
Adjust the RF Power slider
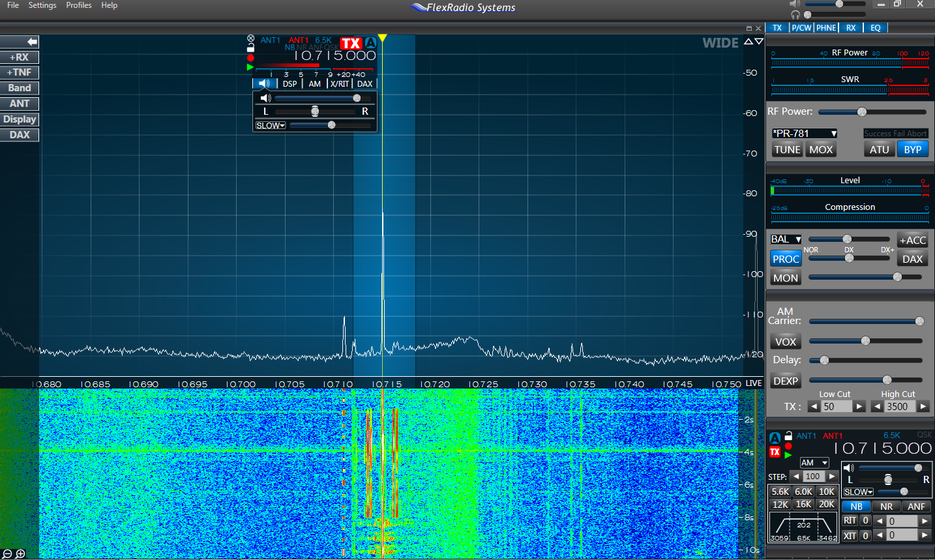coord(862,112)
